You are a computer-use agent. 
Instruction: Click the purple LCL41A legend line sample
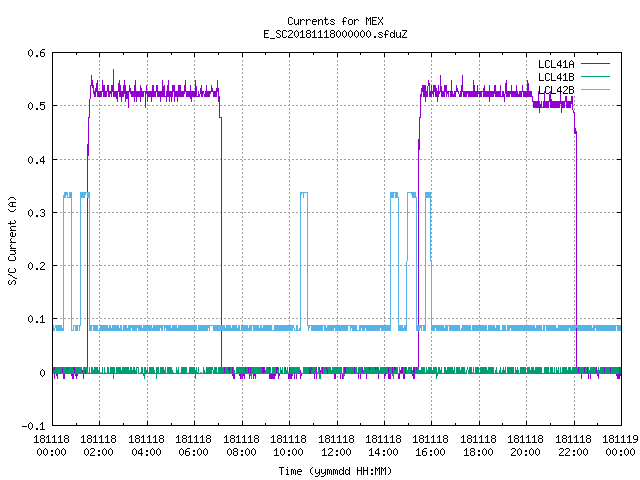pos(595,64)
